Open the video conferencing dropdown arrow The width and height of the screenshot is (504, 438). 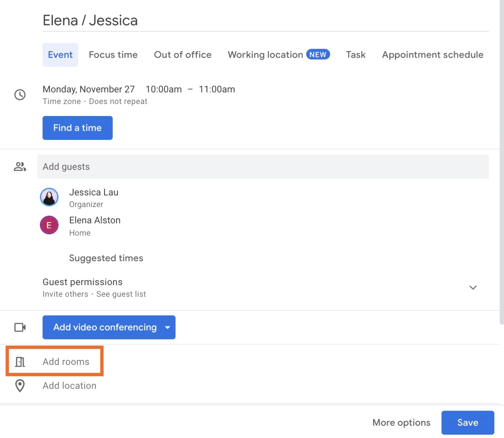[167, 328]
